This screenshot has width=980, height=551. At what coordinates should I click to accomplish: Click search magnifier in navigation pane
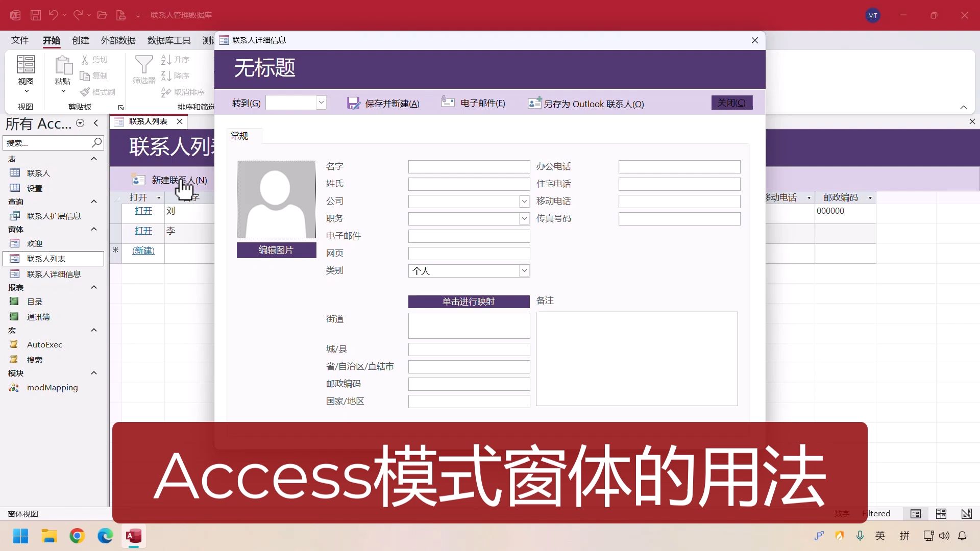click(x=96, y=143)
